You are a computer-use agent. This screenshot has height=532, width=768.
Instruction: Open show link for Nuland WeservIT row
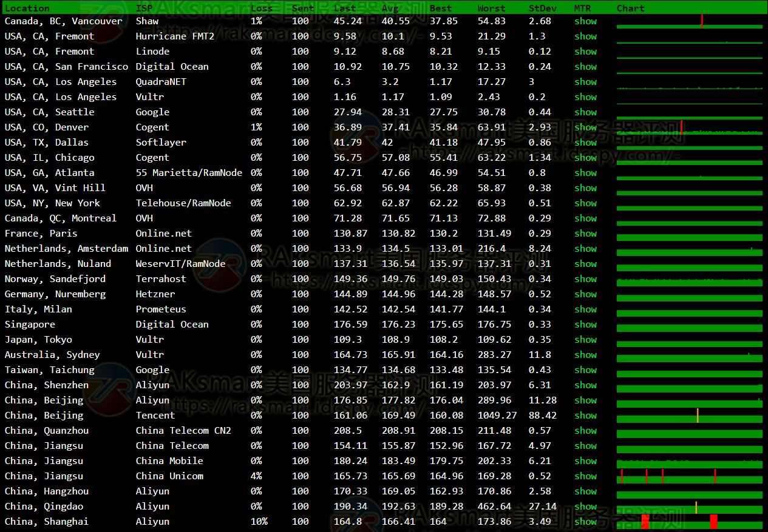click(x=585, y=264)
